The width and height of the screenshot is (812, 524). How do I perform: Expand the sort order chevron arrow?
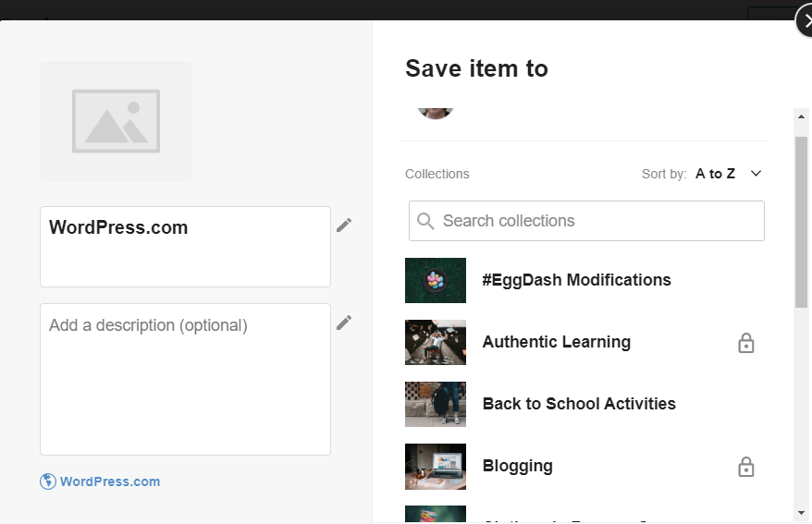coord(756,174)
